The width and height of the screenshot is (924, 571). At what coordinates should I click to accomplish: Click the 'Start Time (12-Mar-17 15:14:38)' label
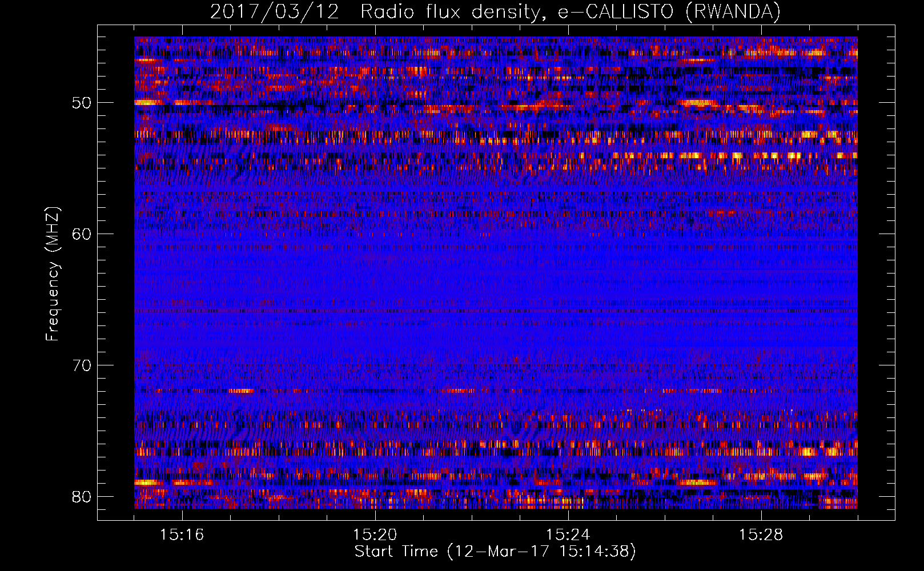pyautogui.click(x=495, y=552)
